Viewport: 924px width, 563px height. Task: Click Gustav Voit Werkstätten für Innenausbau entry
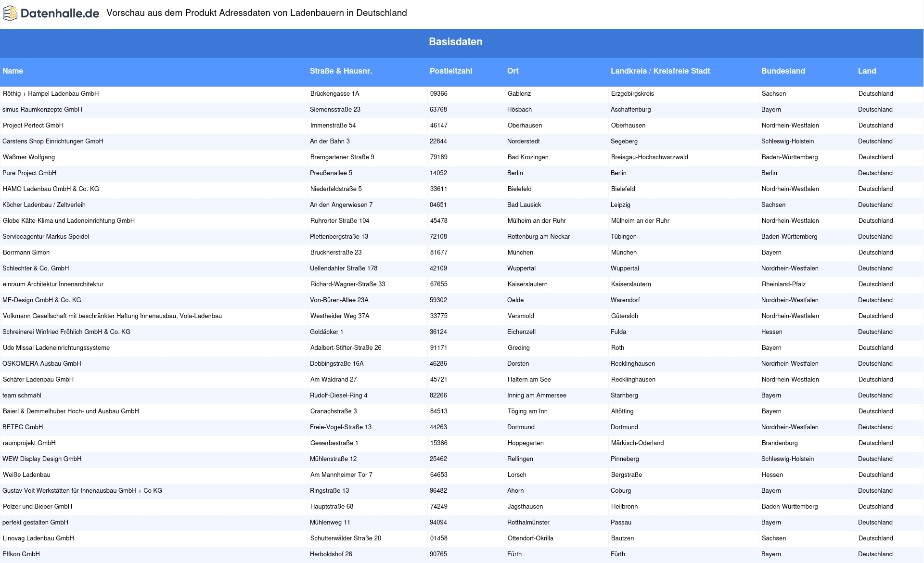coord(82,490)
